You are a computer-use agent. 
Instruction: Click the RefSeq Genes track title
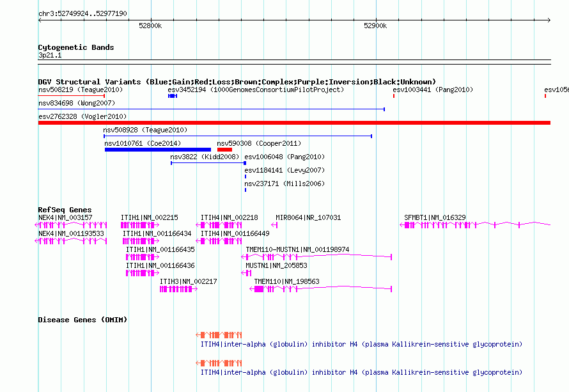pos(65,210)
